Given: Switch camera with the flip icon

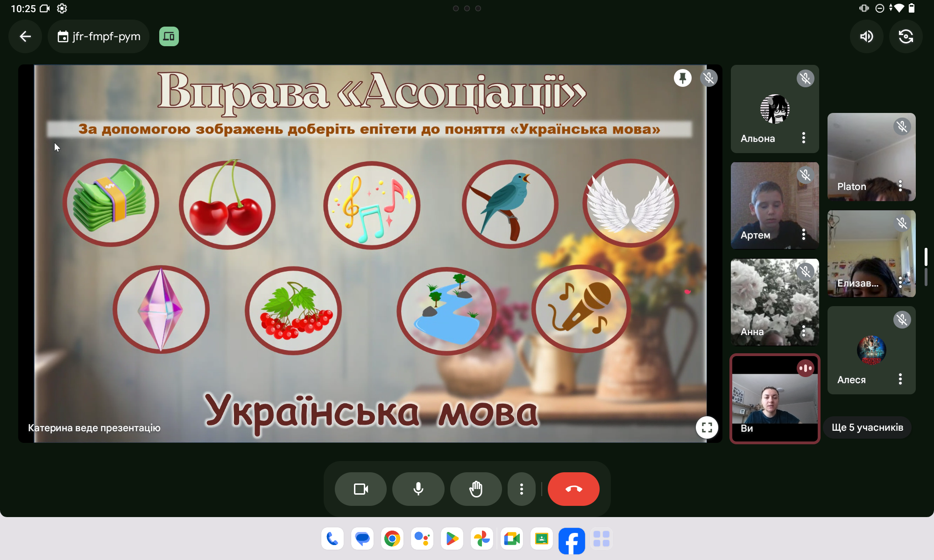Looking at the screenshot, I should (906, 36).
